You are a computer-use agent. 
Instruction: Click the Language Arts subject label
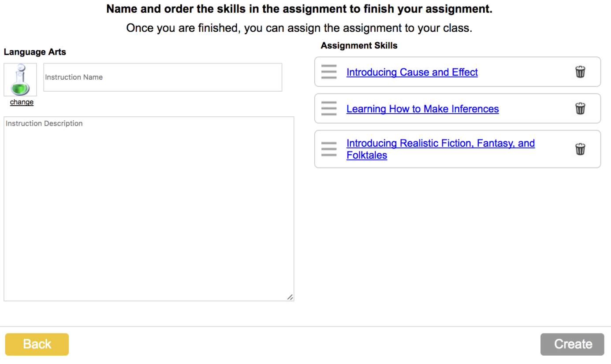[x=35, y=52]
